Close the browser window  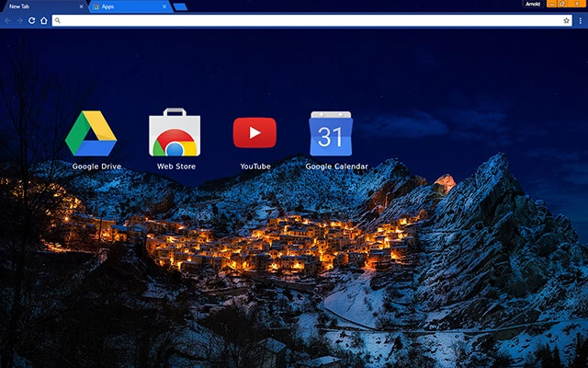[578, 4]
